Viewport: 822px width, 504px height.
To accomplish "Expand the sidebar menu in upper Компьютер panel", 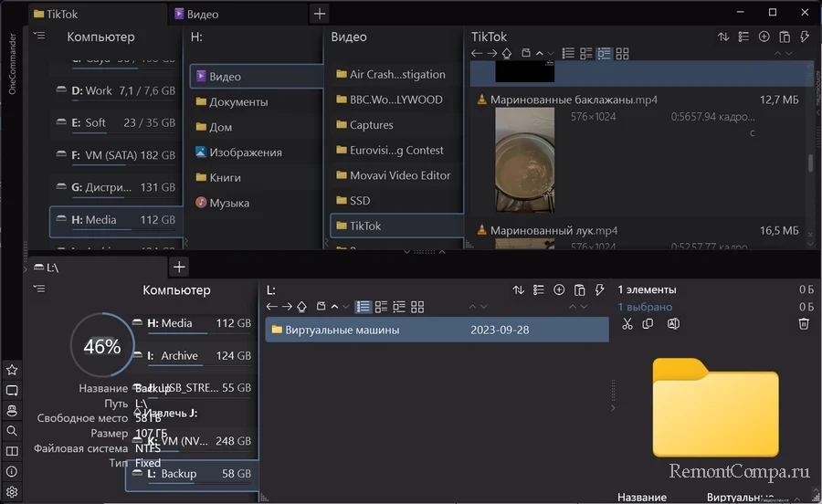I will coord(38,35).
